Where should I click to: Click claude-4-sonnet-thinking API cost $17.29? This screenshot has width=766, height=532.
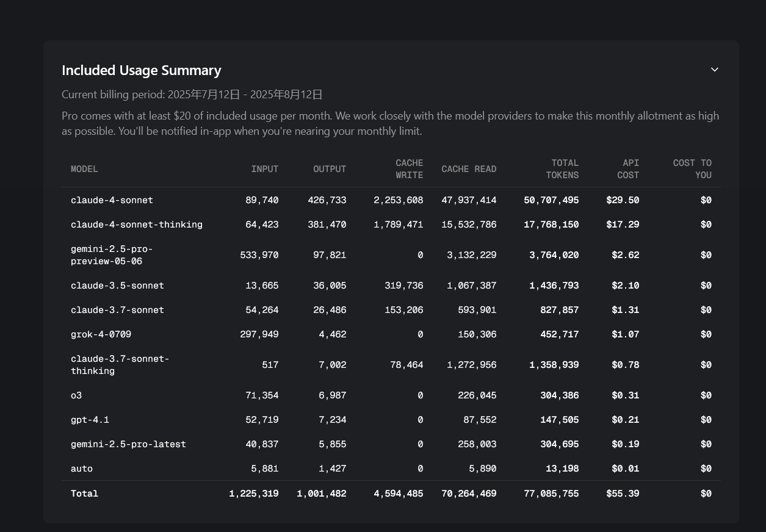click(x=623, y=225)
